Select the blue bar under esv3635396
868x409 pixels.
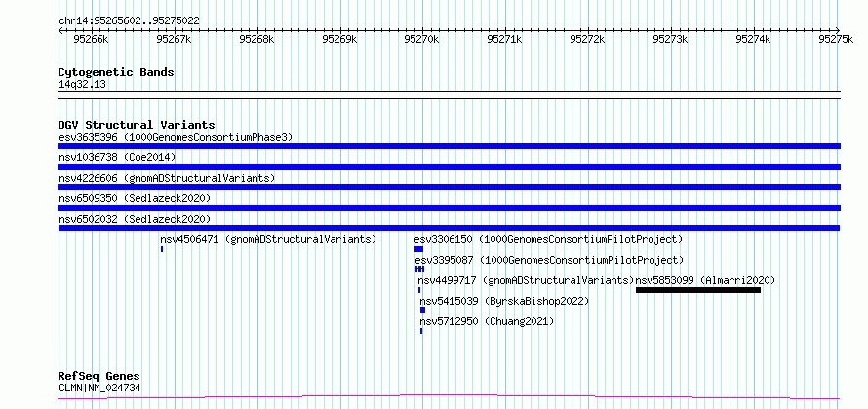click(449, 146)
